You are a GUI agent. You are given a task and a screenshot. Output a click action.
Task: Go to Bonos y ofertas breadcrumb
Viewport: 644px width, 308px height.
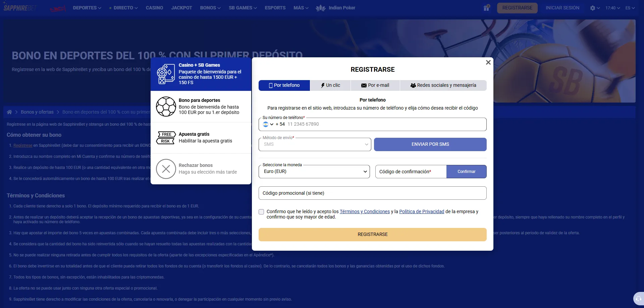click(x=37, y=112)
